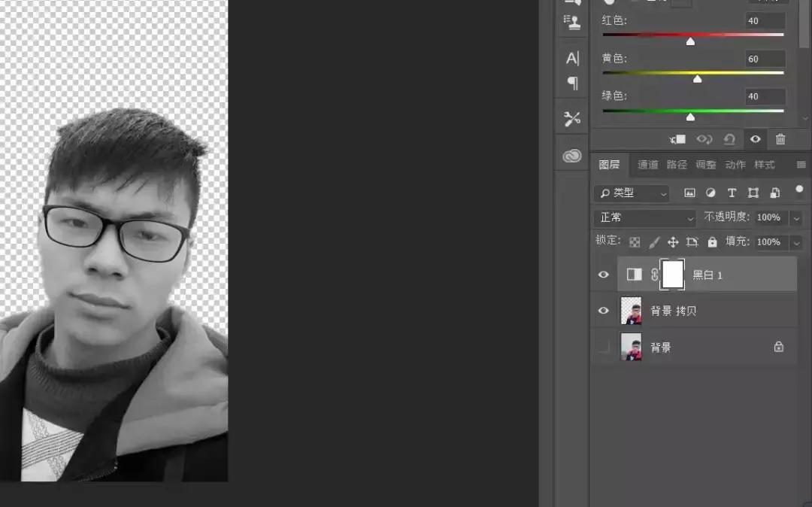Filter layers by smart objects icon

tap(774, 193)
